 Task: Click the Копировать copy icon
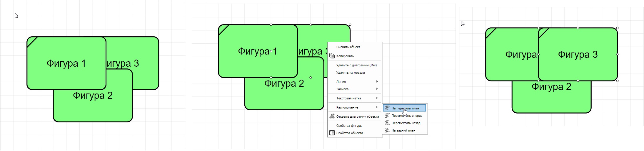tap(332, 56)
